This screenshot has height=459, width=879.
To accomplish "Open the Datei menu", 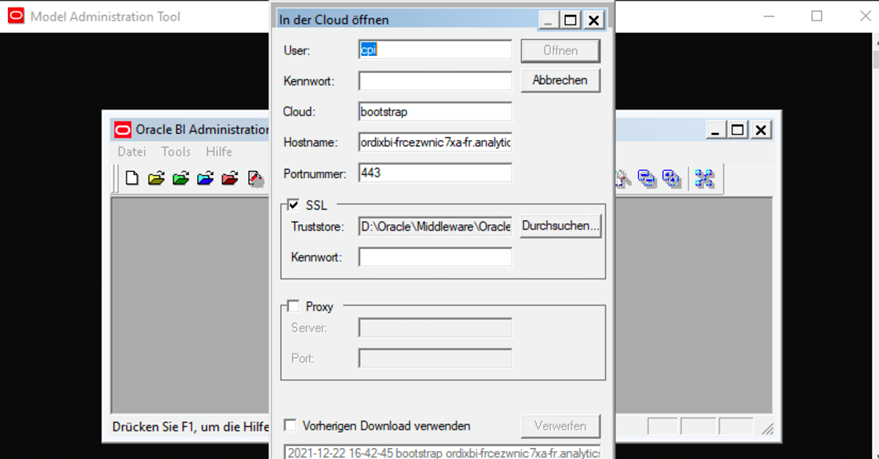I will 132,151.
